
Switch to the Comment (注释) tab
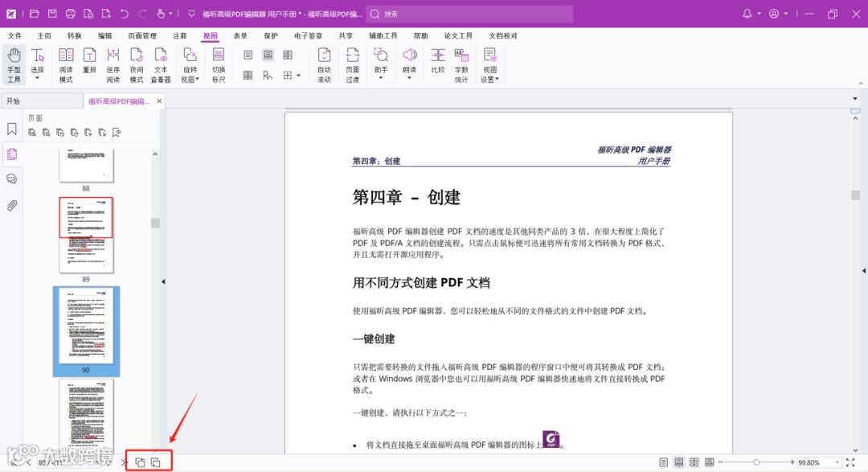pos(180,35)
